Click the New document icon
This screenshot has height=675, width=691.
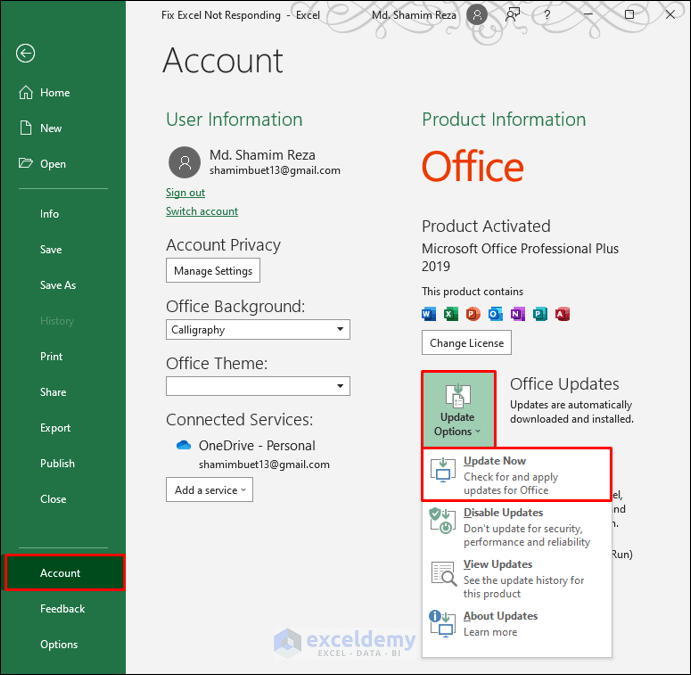click(x=26, y=128)
